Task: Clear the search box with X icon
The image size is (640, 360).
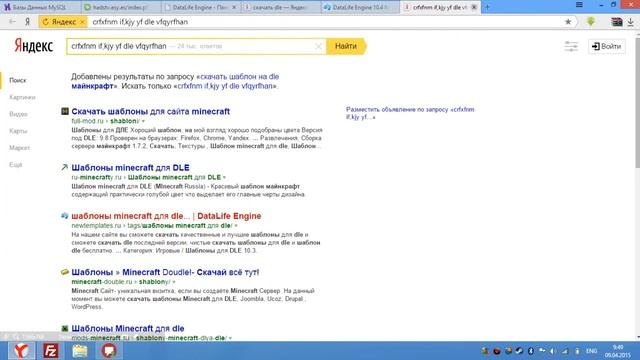Action: [x=318, y=46]
